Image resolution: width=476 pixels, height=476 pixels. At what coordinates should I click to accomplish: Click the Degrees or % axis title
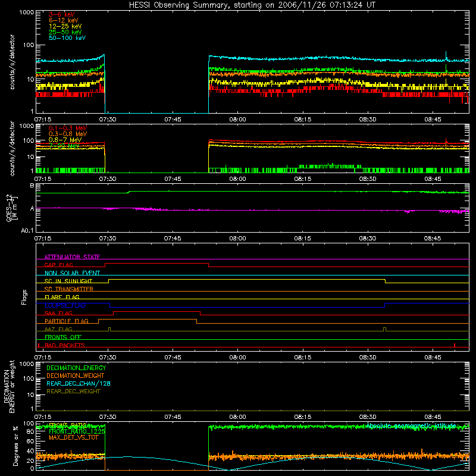click(15, 446)
